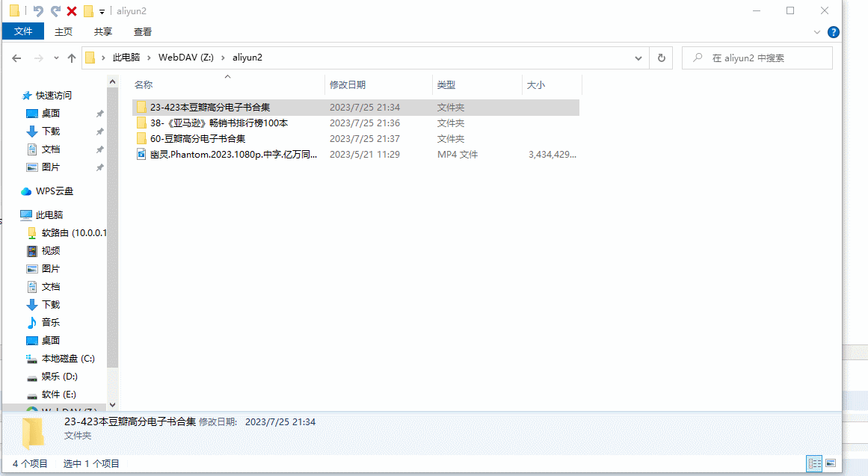Click the new folder icon in title bar
868x476 pixels.
click(x=88, y=11)
